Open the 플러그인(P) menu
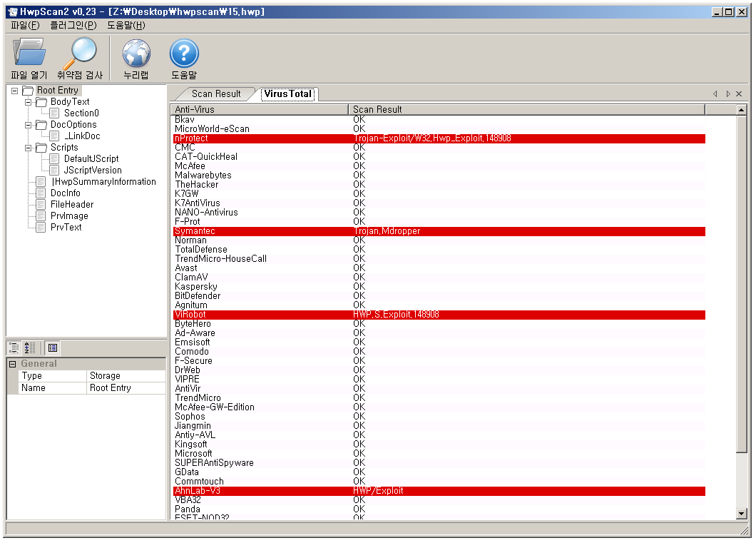Viewport: 756px width, 543px height. 73,25
